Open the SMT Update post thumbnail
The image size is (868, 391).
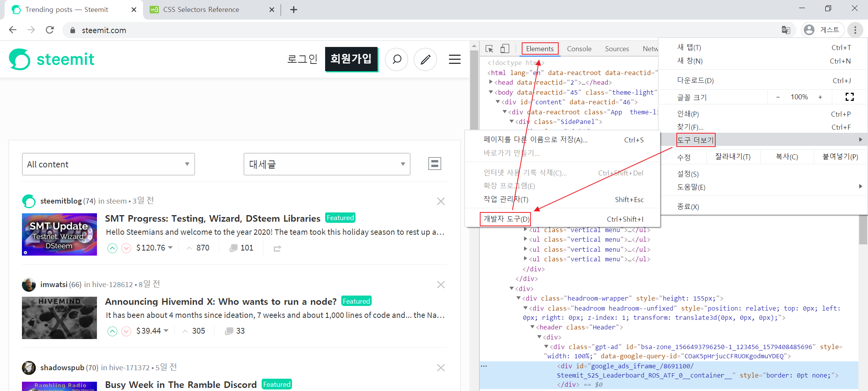tap(59, 234)
